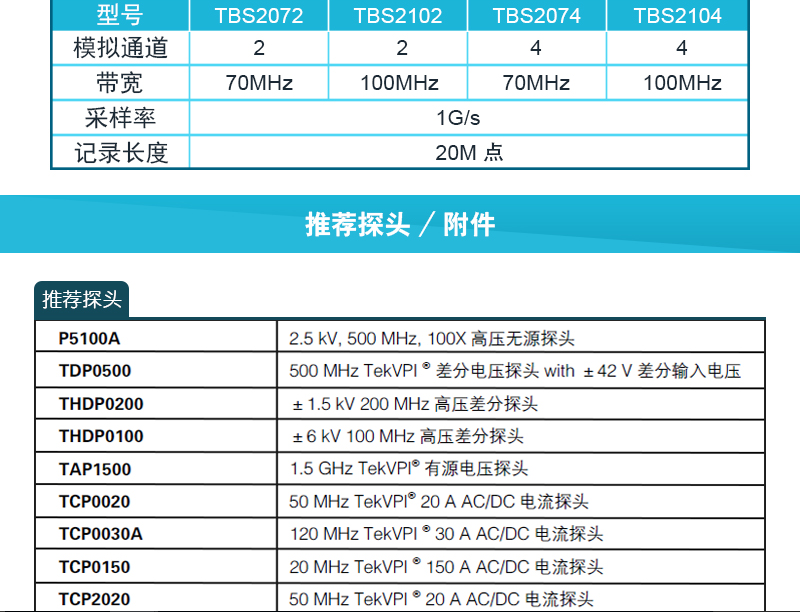This screenshot has height=612, width=800.
Task: Click the 采样率 row label
Action: 120,118
